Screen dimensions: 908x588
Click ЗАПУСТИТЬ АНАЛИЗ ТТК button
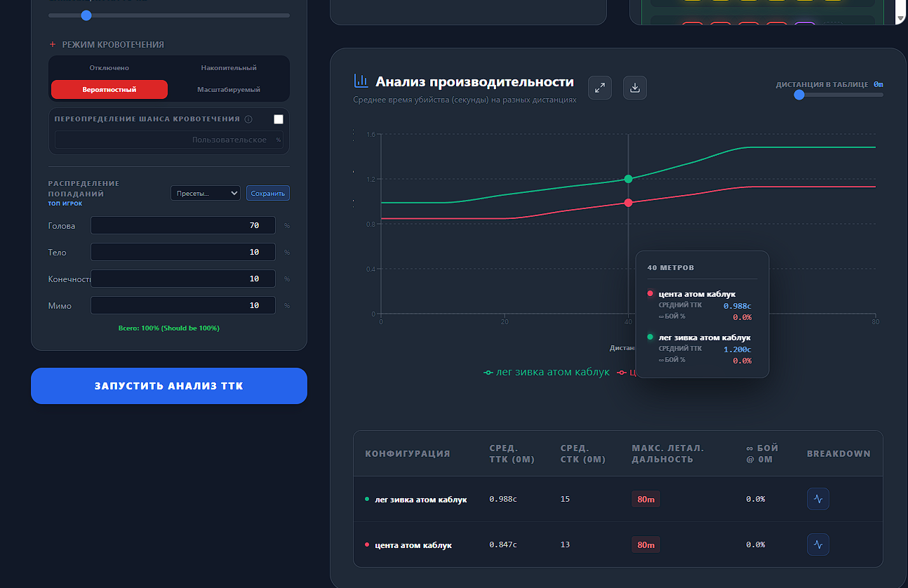click(x=169, y=386)
